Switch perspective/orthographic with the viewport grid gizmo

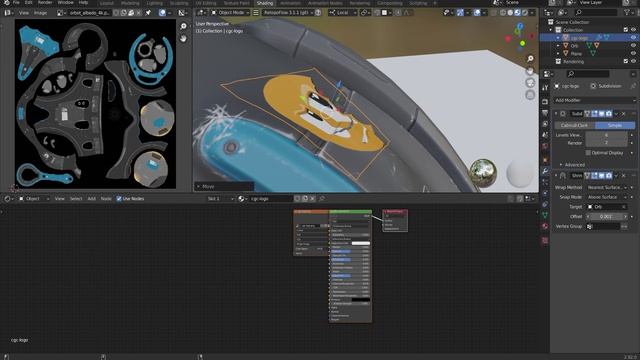pos(530,95)
